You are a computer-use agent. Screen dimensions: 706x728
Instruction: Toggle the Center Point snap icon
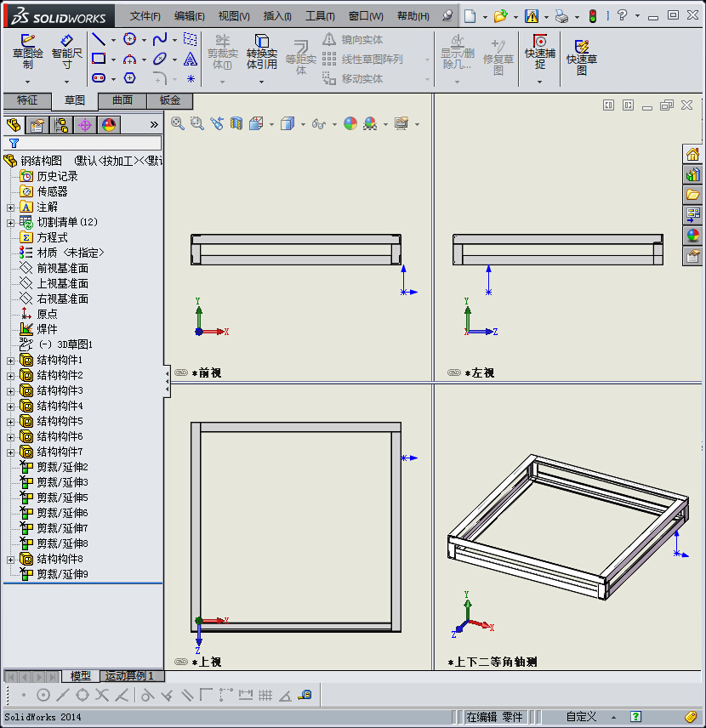[x=43, y=695]
